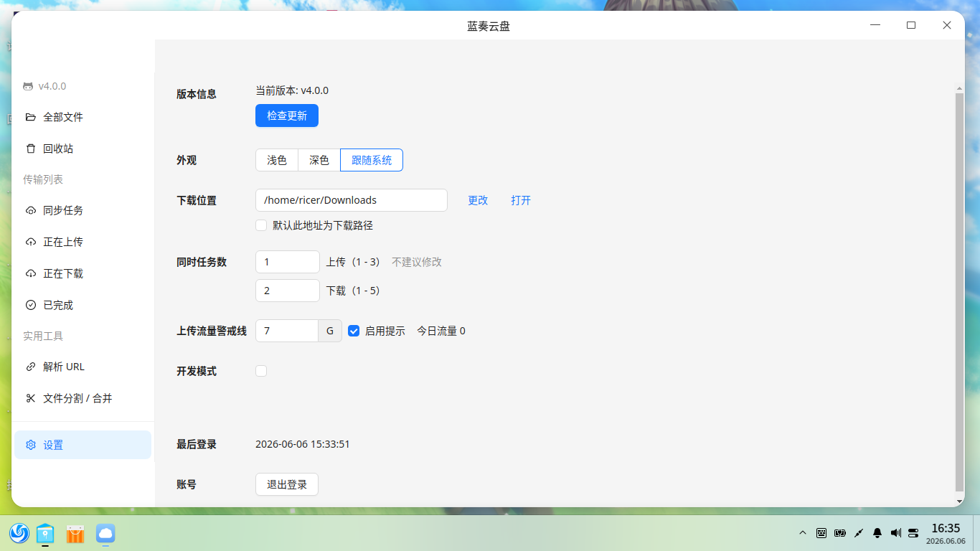Show the 正在上传 uploading list

click(83, 242)
